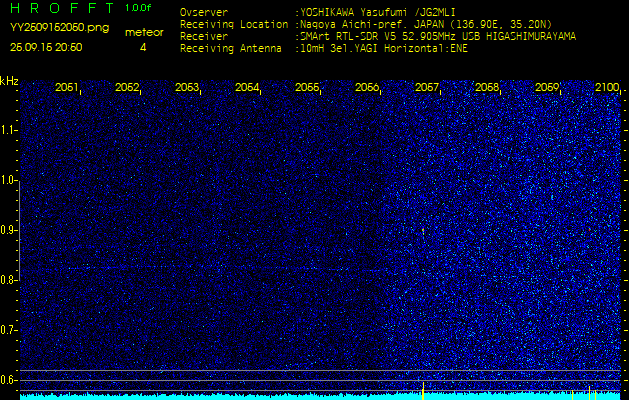
Task: Click the 2100 time marker
Action: pos(607,87)
